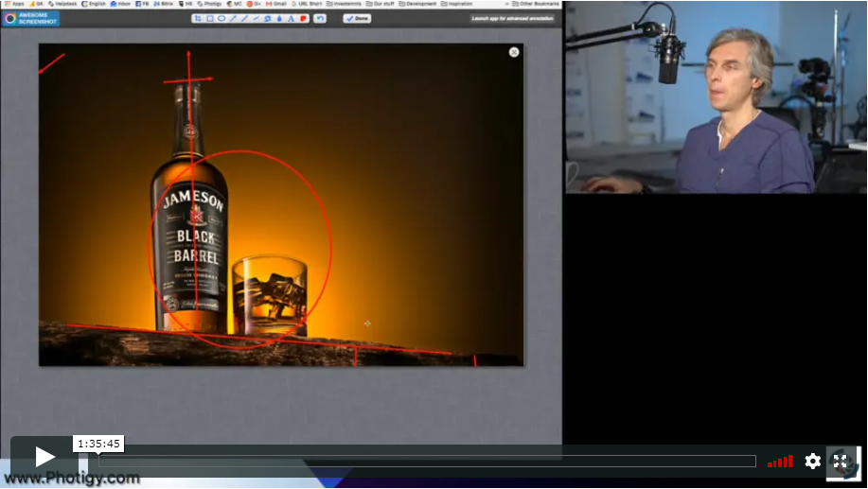This screenshot has height=489, width=868.
Task: Open the Helpdesk bookmark
Action: pyautogui.click(x=61, y=4)
